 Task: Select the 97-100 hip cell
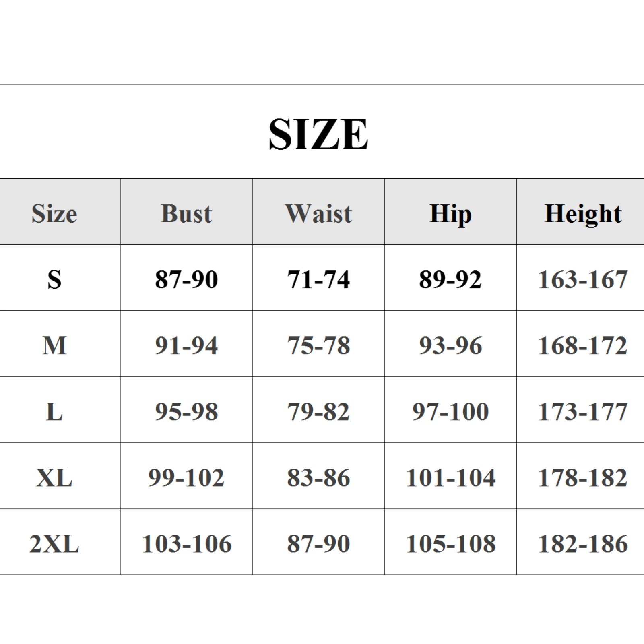pos(450,412)
